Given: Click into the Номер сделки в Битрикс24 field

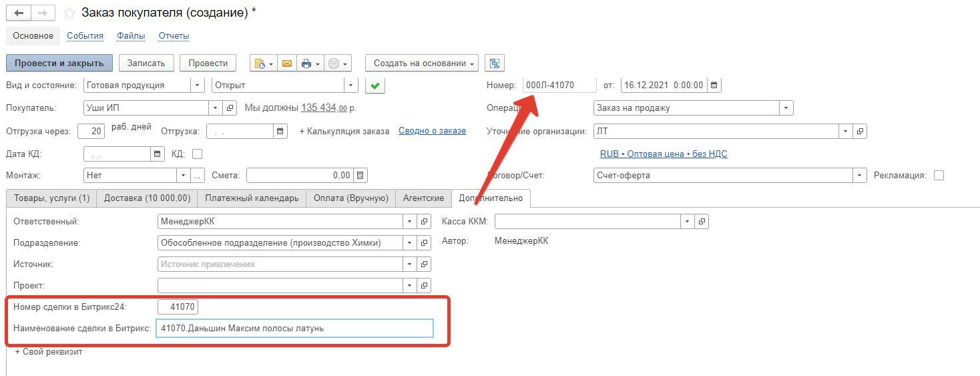Looking at the screenshot, I should click(178, 307).
